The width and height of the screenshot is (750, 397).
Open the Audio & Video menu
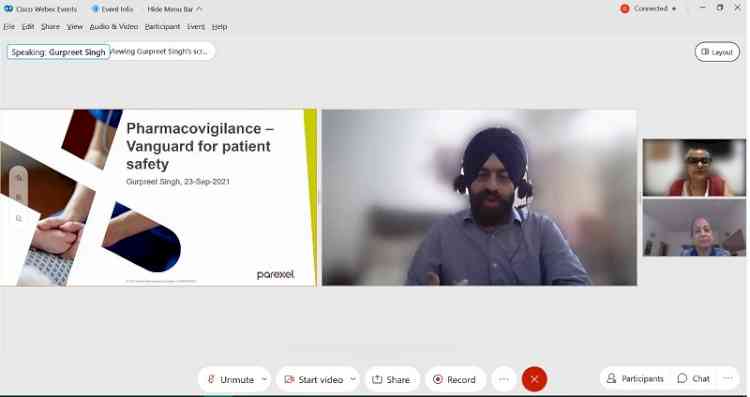(114, 27)
